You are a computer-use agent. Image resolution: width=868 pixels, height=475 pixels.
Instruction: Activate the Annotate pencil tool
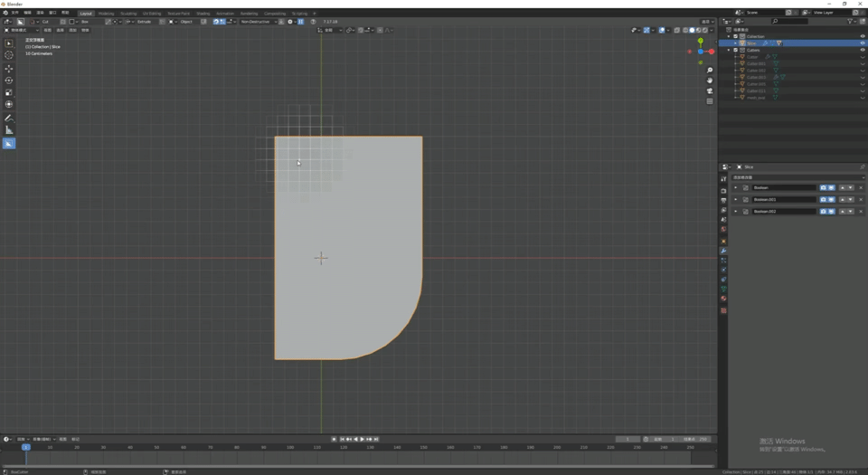(9, 119)
